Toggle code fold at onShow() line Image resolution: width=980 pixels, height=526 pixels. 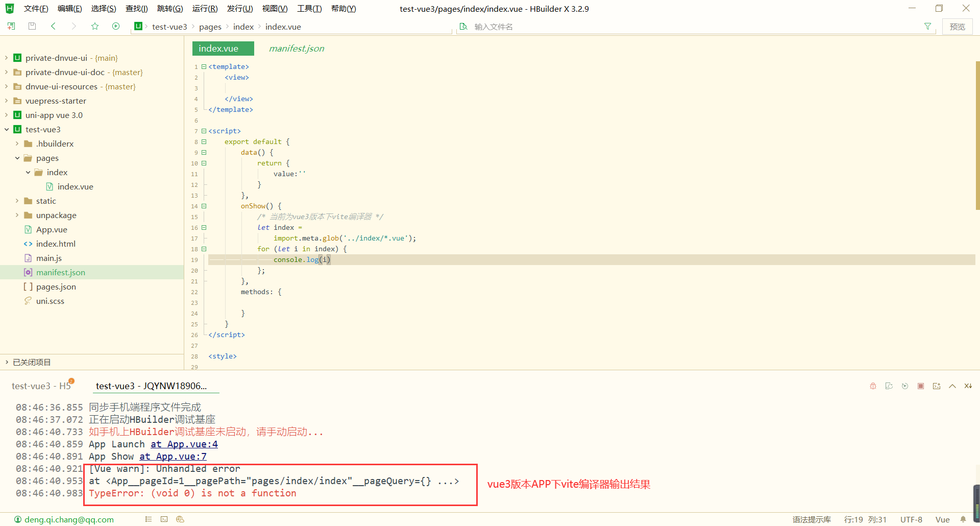pyautogui.click(x=204, y=206)
